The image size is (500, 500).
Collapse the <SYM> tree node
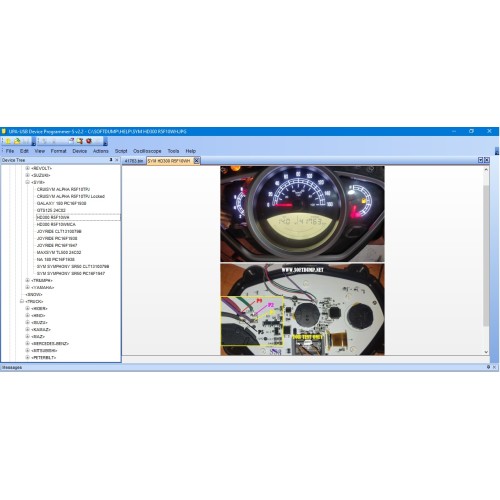point(28,182)
